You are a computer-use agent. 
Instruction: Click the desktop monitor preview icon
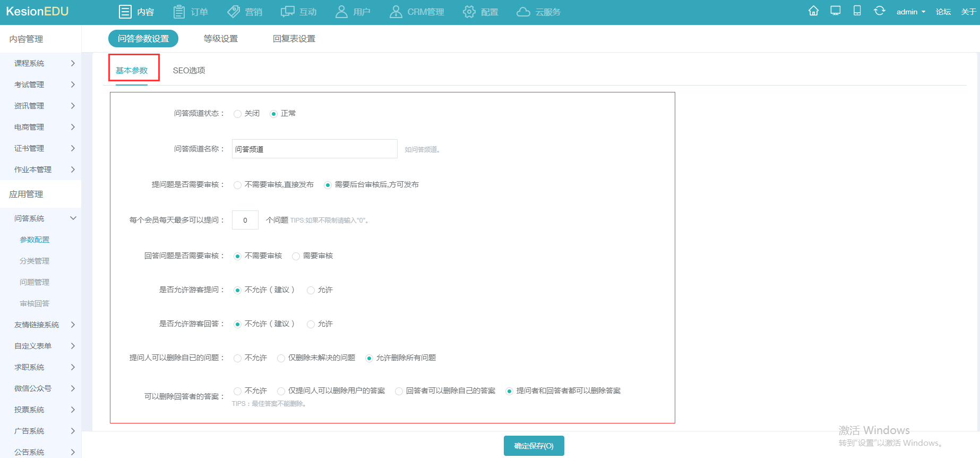[x=835, y=11]
